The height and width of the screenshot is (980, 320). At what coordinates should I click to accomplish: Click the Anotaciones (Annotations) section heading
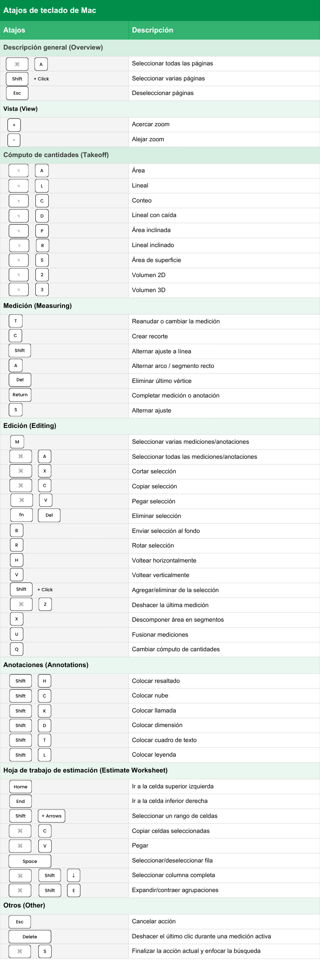(46, 665)
